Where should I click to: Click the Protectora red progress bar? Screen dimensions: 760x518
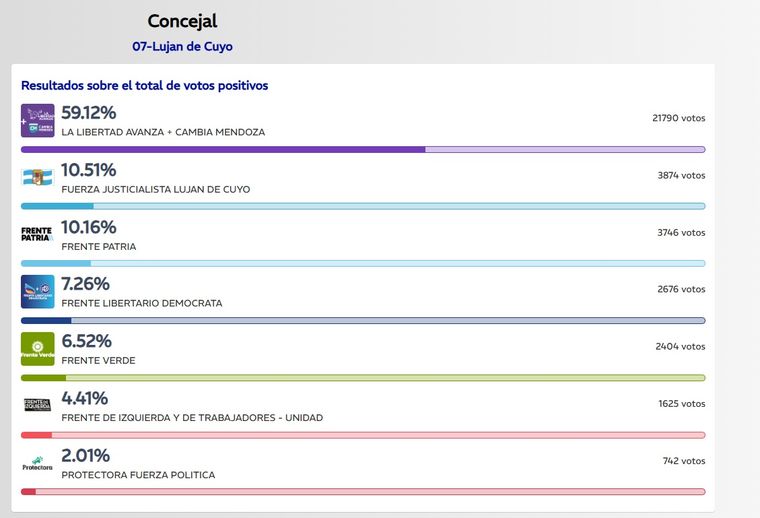click(x=362, y=492)
